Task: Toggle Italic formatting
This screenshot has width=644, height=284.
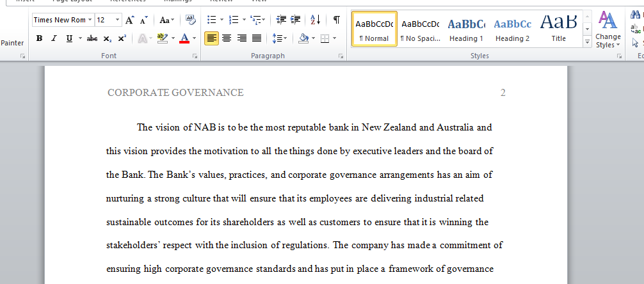Action: [x=54, y=38]
